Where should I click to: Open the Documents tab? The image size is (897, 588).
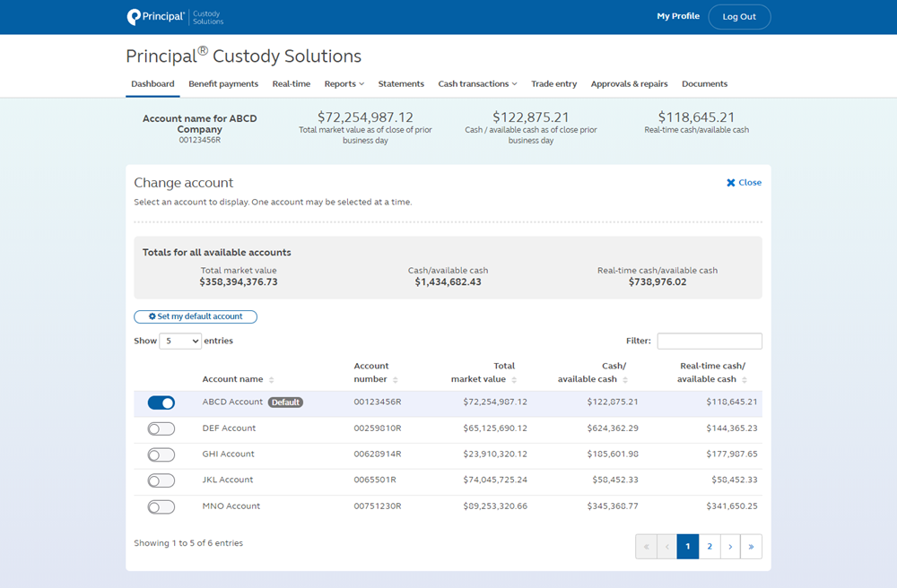[704, 83]
